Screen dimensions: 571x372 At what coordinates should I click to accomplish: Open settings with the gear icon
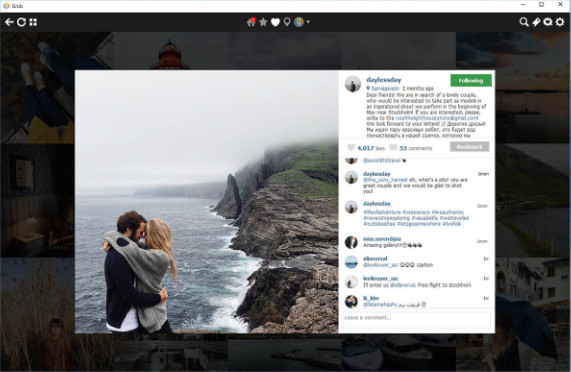[x=560, y=22]
